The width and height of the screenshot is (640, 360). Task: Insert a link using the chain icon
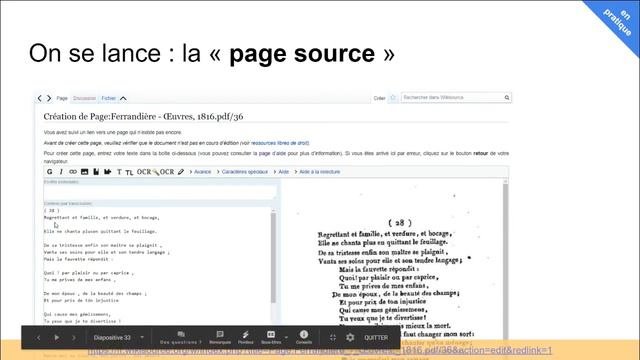pos(73,172)
